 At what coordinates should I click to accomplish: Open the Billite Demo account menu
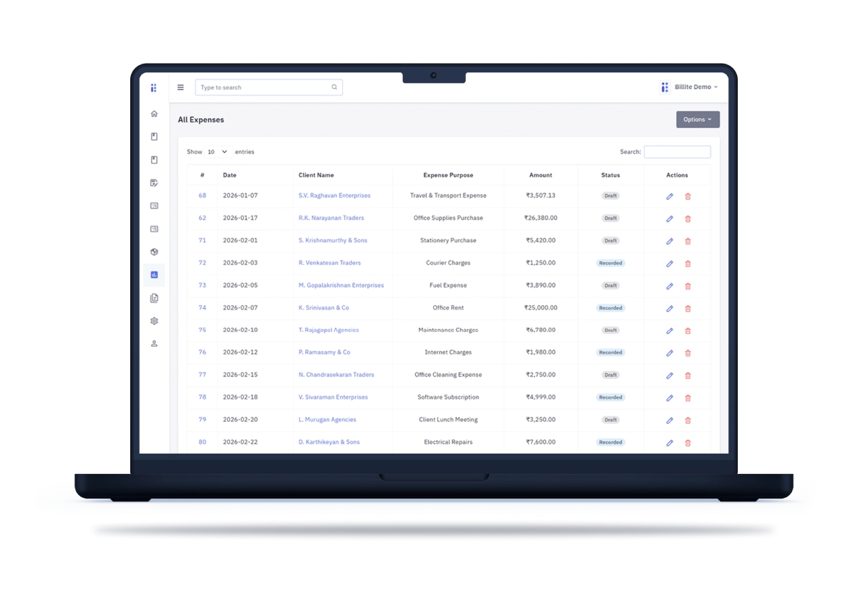click(689, 88)
